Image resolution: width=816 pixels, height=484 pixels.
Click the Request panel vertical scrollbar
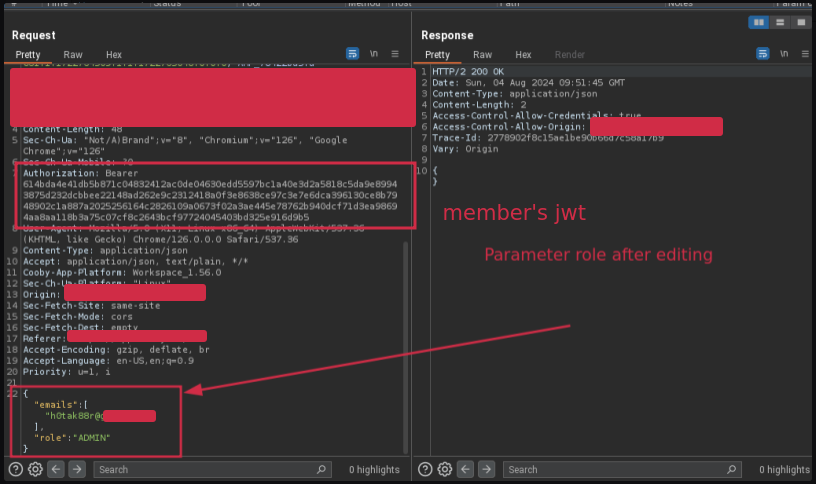(x=405, y=300)
